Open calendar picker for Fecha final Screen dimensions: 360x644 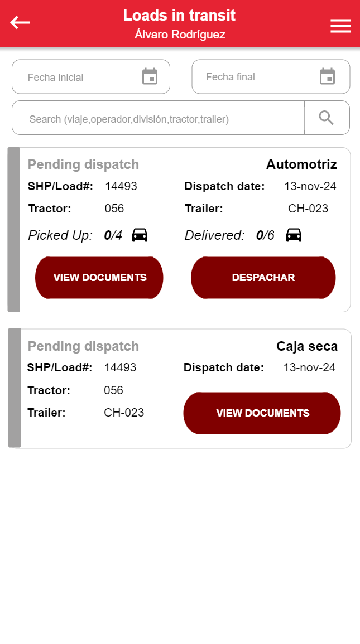click(327, 77)
